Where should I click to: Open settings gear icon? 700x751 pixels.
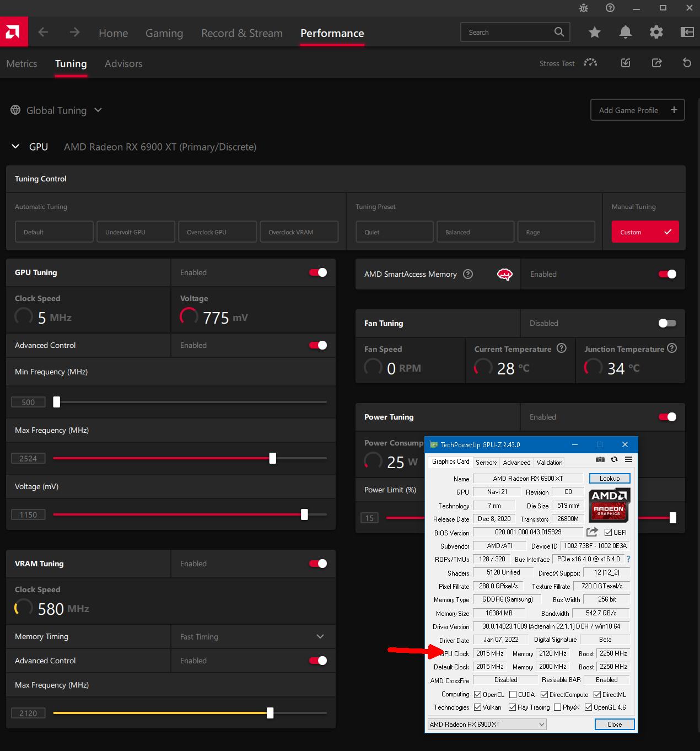click(656, 33)
